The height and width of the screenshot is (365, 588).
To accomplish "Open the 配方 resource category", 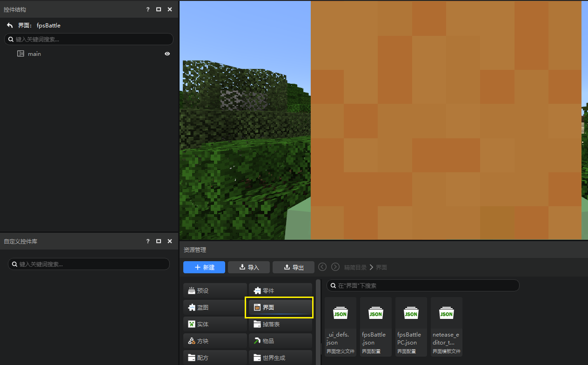I will pyautogui.click(x=215, y=358).
